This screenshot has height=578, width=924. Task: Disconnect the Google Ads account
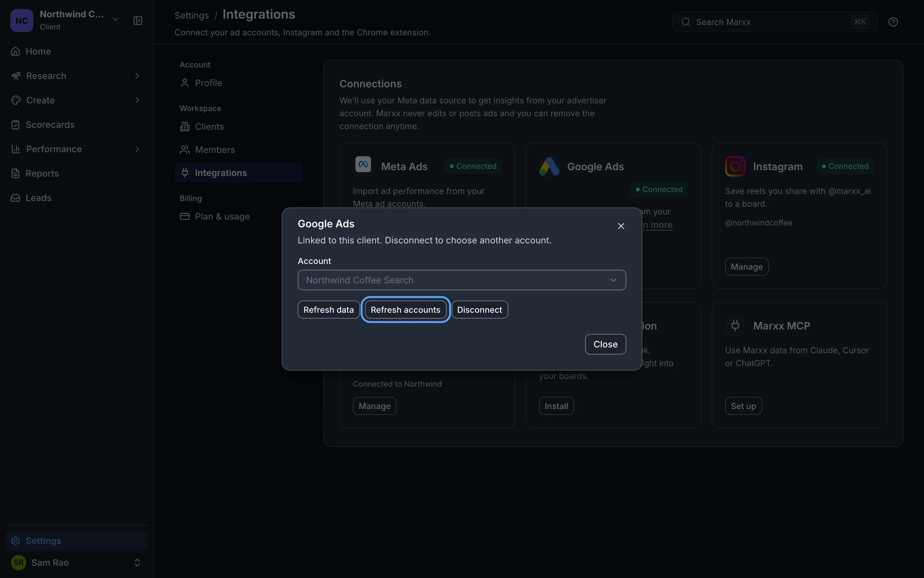point(479,309)
